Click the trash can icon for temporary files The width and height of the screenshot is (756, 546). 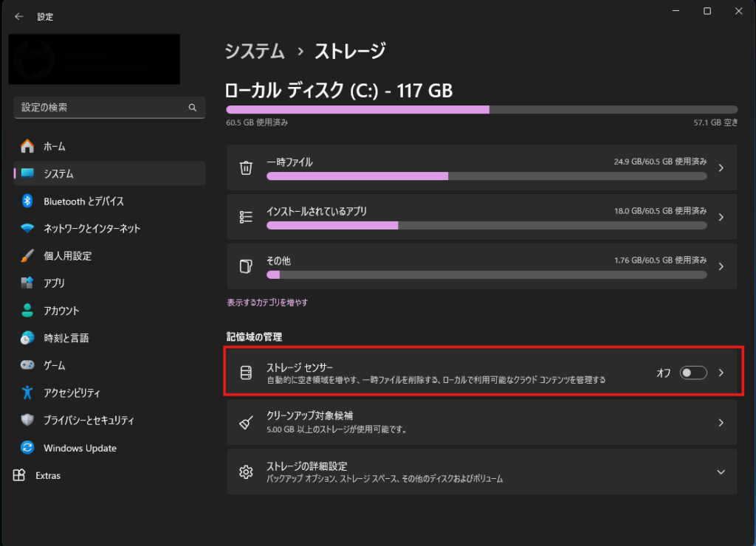pyautogui.click(x=247, y=168)
